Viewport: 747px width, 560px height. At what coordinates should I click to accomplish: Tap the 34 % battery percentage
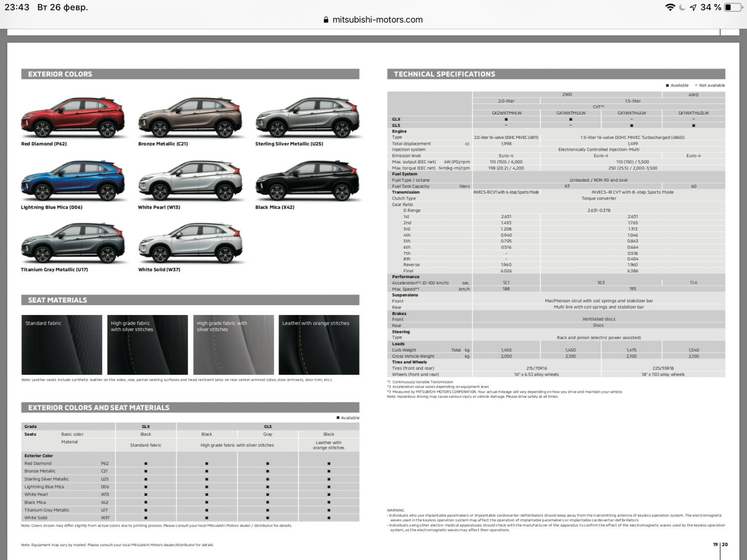711,7
